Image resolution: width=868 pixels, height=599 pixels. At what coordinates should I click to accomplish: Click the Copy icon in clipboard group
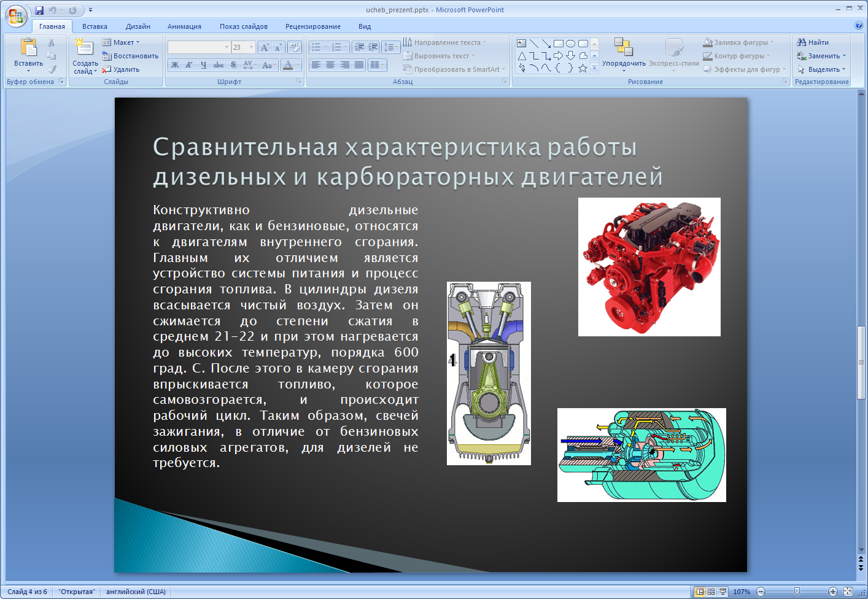point(52,56)
